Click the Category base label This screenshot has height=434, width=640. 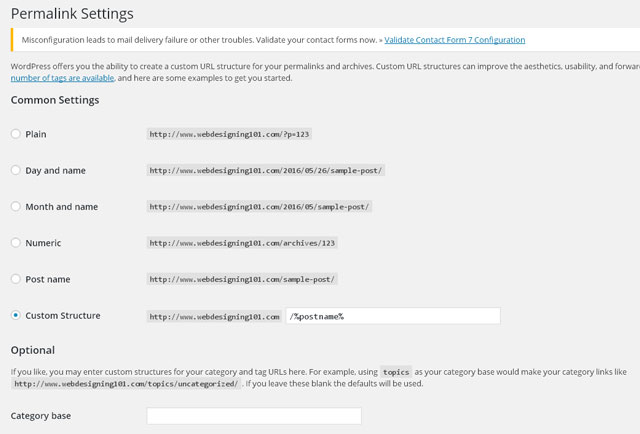(41, 416)
